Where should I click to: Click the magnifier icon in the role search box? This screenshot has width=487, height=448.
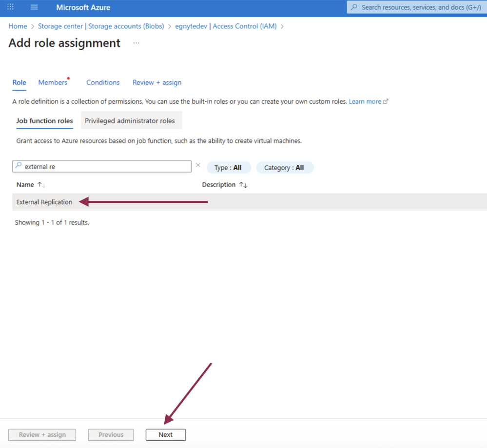point(19,166)
